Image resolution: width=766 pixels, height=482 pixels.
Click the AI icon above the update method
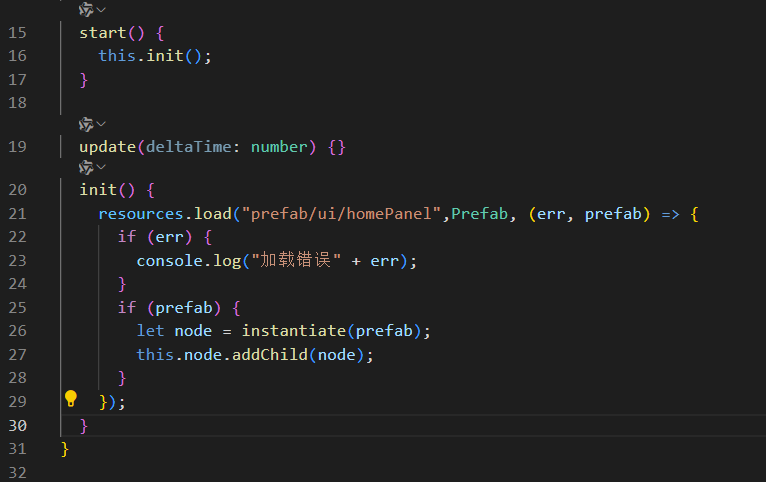pyautogui.click(x=86, y=124)
